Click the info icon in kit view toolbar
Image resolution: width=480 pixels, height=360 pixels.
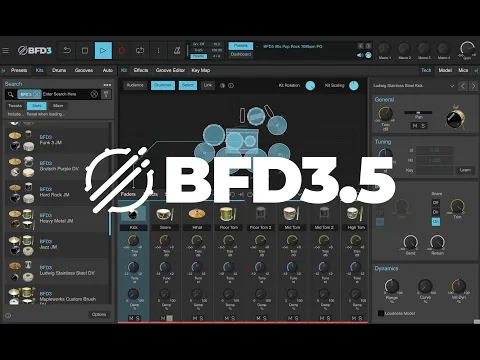point(231,86)
